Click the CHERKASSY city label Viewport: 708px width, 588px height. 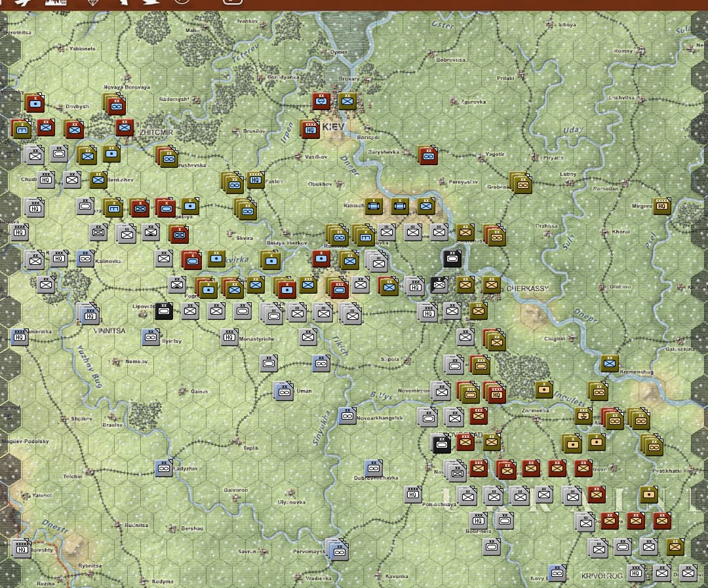tap(527, 288)
